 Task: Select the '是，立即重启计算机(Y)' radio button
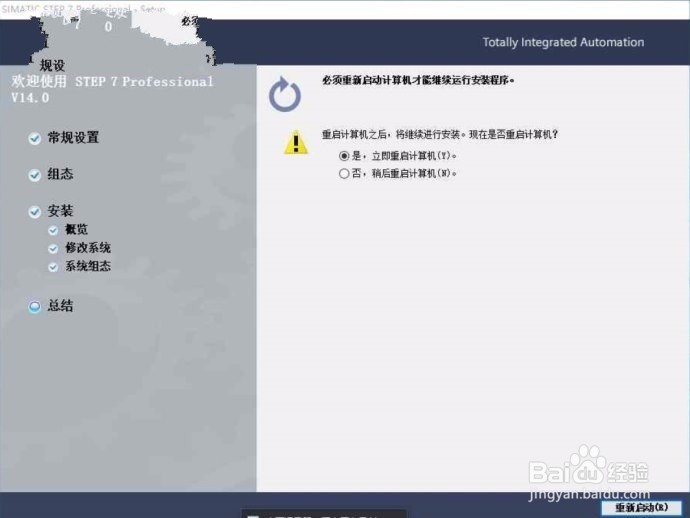pyautogui.click(x=344, y=156)
